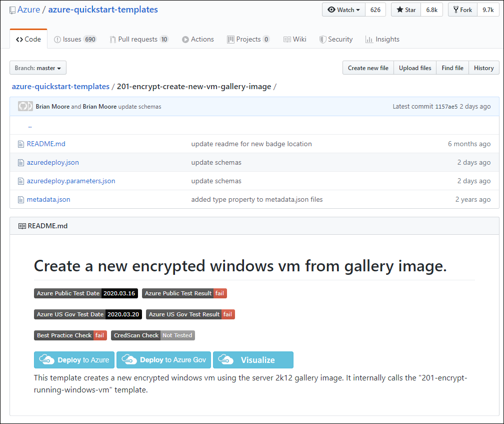Click Azure US Gov Test Result badge
Screen dimensions: 504x424
point(190,314)
